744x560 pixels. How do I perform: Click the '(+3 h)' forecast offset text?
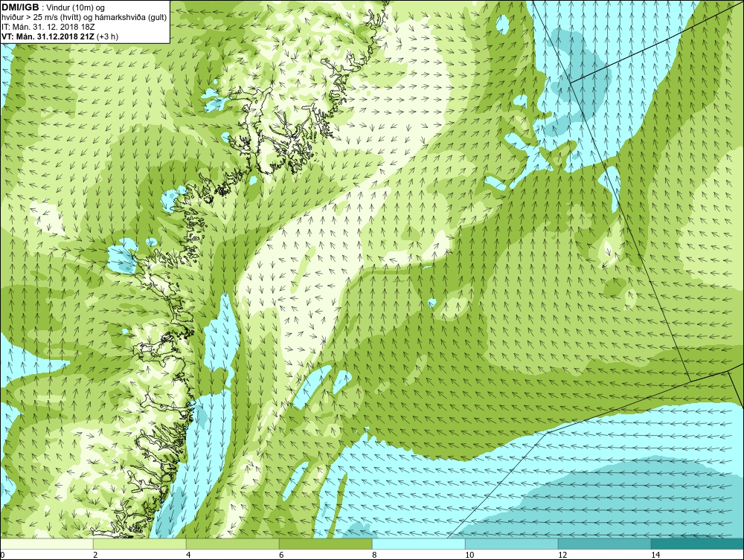(x=107, y=36)
